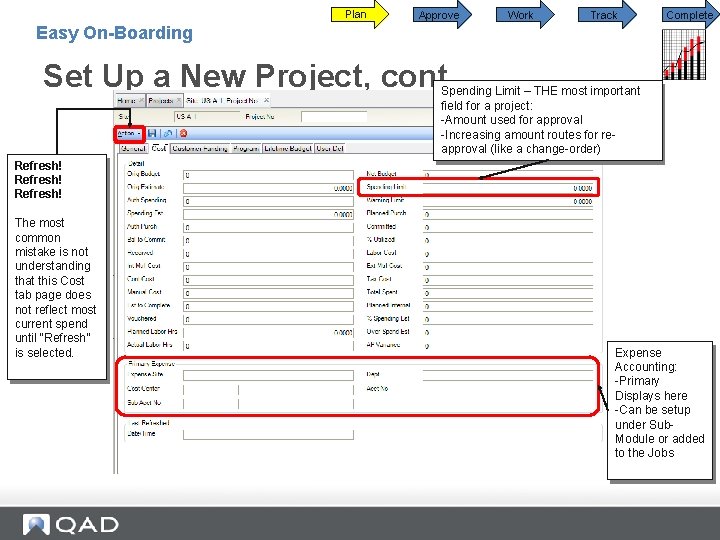Close the Home tab
Viewport: 720px width, 540px height.
(141, 100)
